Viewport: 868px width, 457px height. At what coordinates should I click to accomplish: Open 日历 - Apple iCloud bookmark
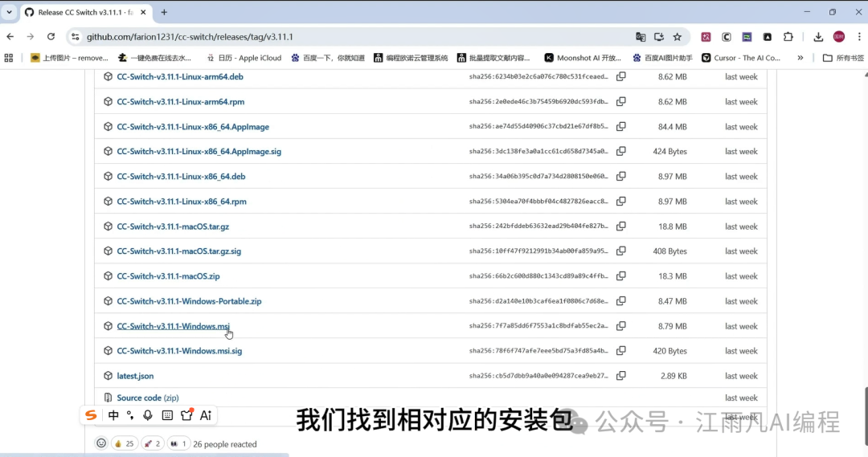click(x=244, y=58)
